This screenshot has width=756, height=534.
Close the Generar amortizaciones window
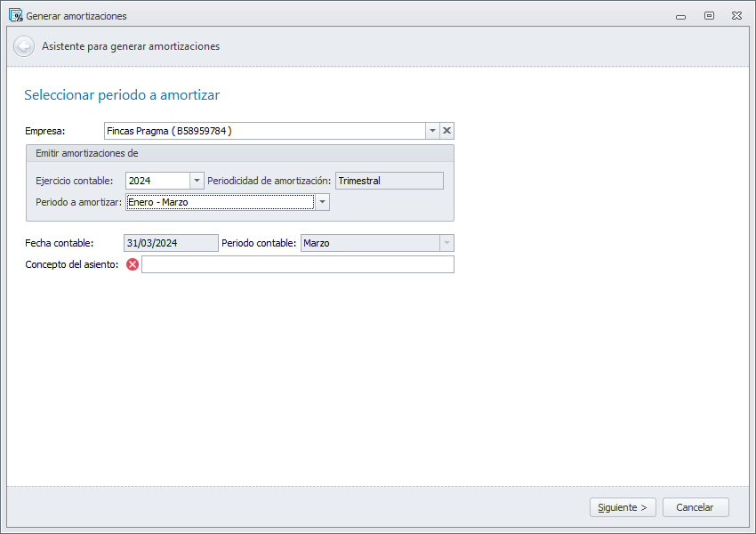pyautogui.click(x=736, y=16)
